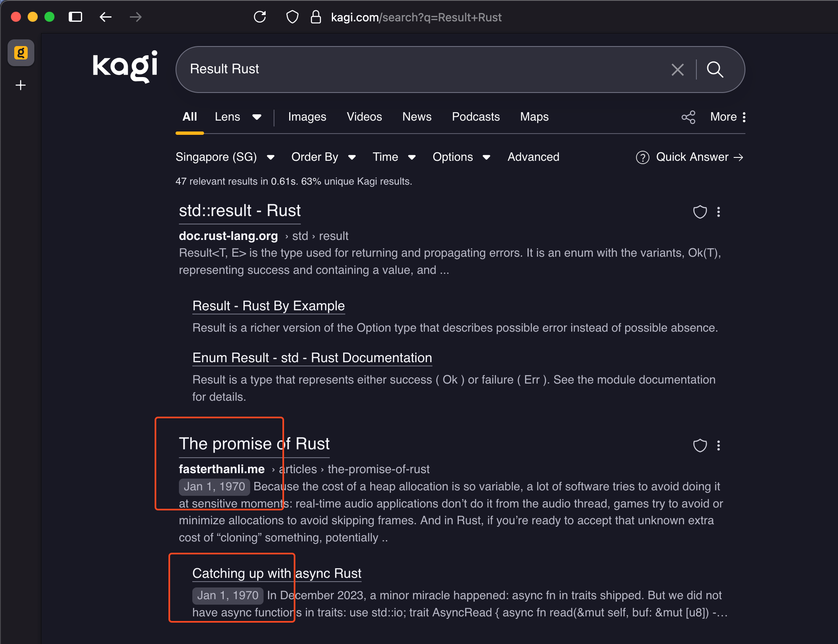This screenshot has height=644, width=838.
Task: Clear the search query with the X icon
Action: point(677,70)
